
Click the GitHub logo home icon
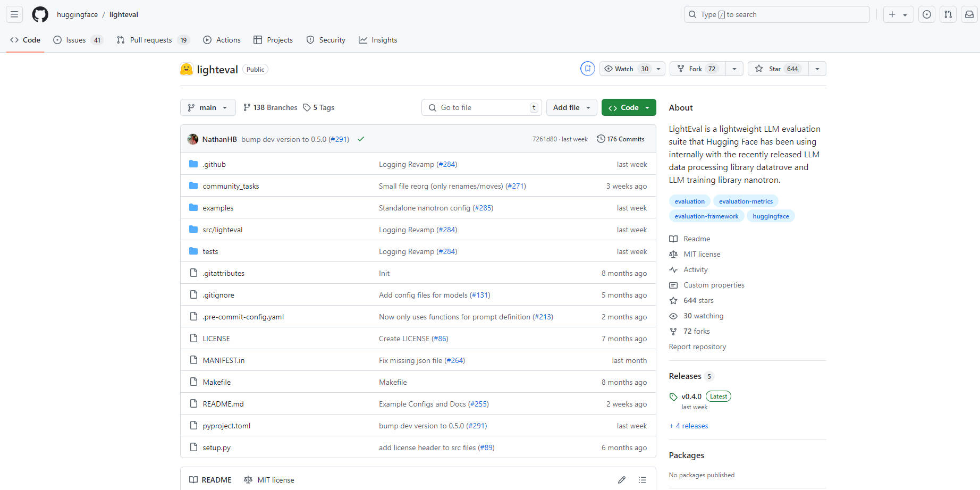coord(40,14)
